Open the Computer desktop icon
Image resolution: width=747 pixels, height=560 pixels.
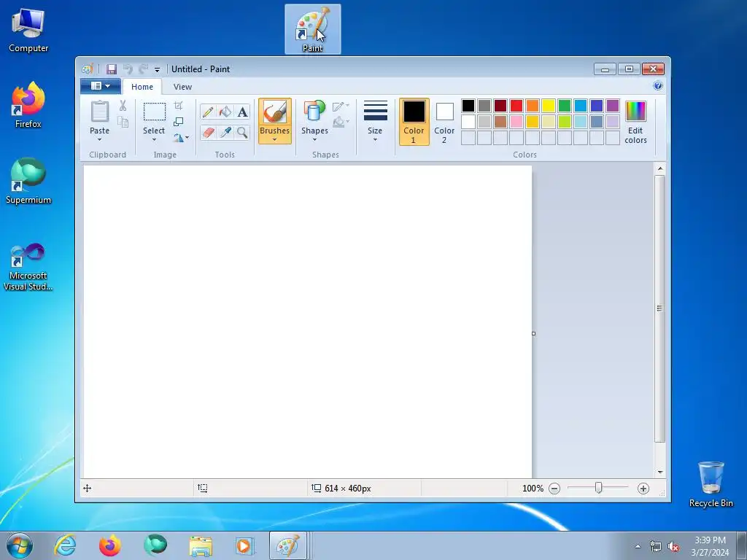(28, 29)
